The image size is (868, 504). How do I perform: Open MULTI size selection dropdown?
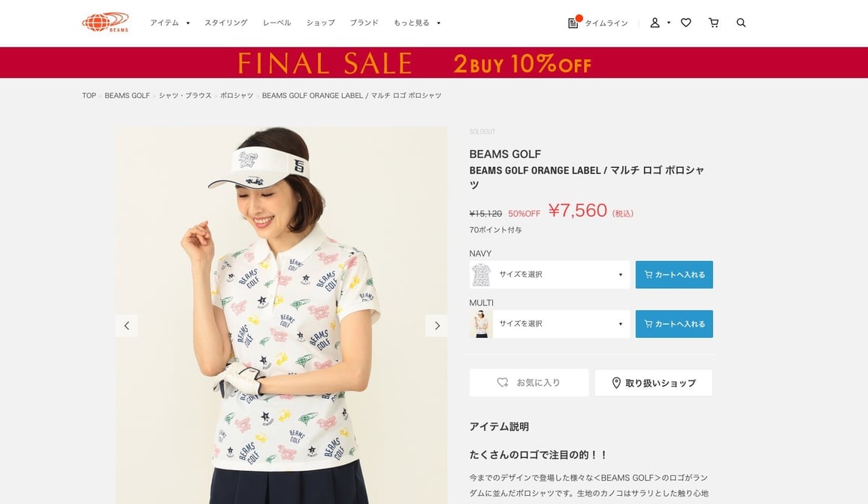pos(561,324)
